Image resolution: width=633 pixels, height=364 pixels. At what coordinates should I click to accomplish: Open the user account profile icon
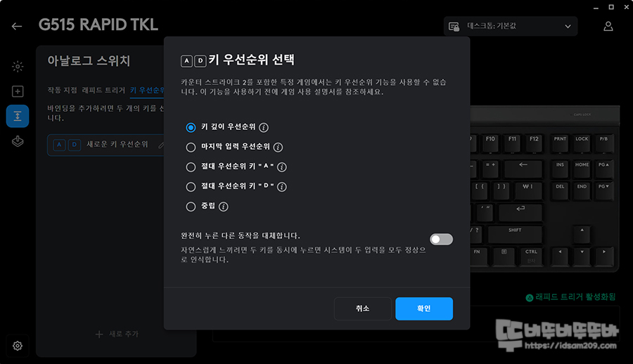pyautogui.click(x=608, y=26)
